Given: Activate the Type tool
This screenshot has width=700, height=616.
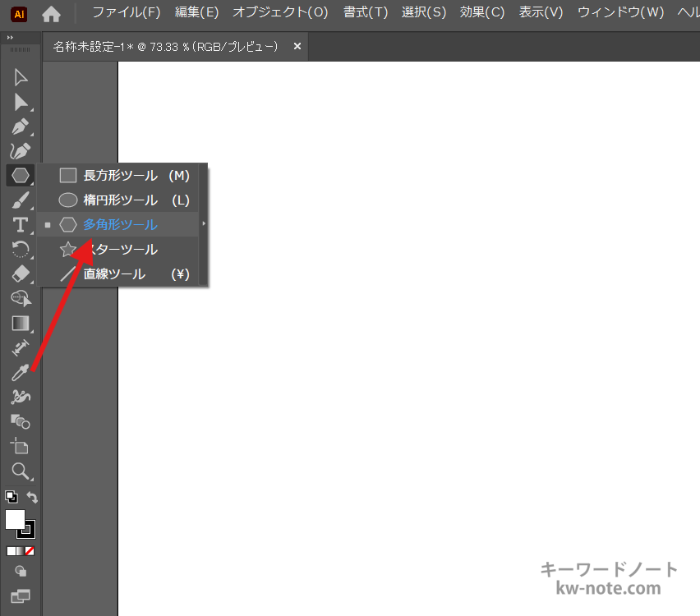Looking at the screenshot, I should click(x=21, y=225).
